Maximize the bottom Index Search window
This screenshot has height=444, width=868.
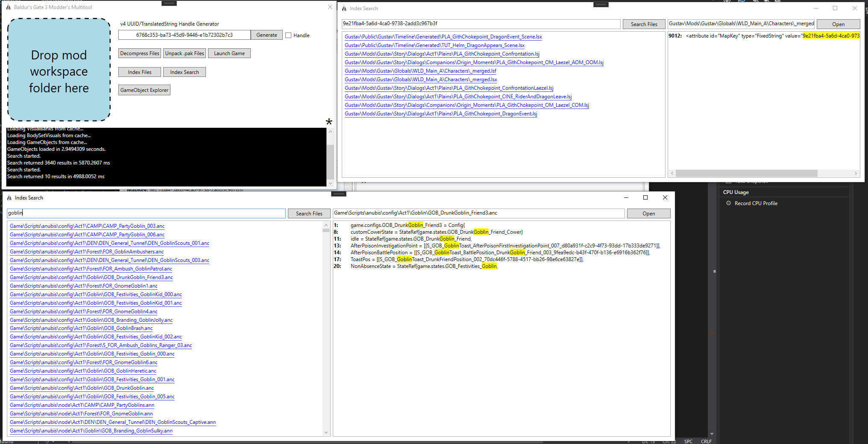click(645, 197)
